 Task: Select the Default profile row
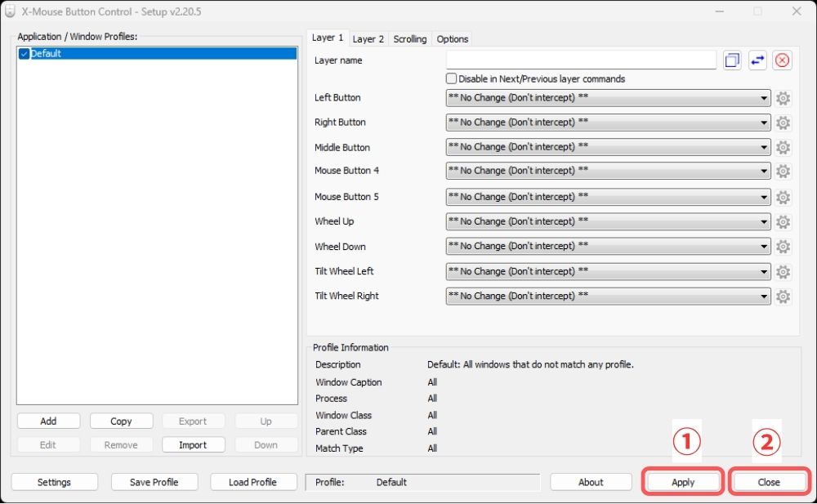click(x=157, y=53)
